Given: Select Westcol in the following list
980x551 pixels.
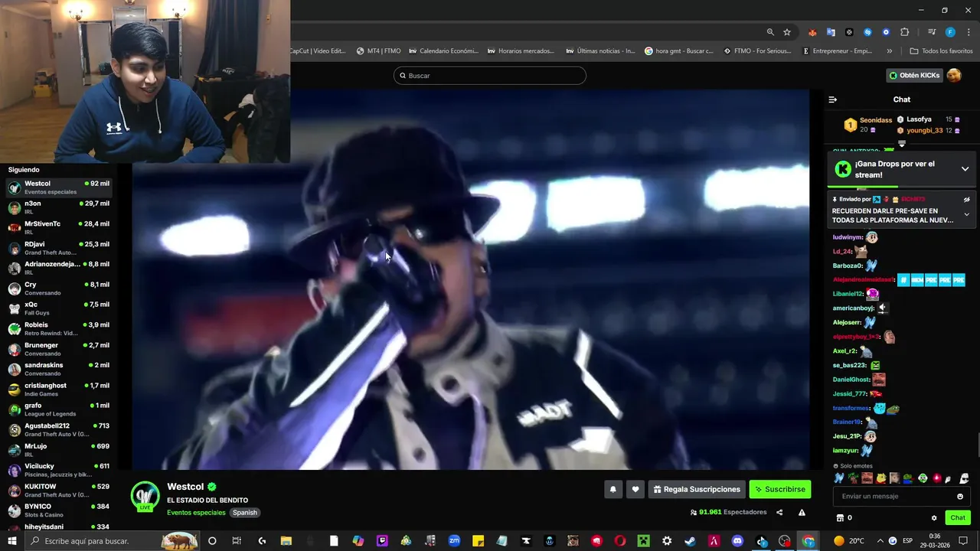Looking at the screenshot, I should coord(58,187).
